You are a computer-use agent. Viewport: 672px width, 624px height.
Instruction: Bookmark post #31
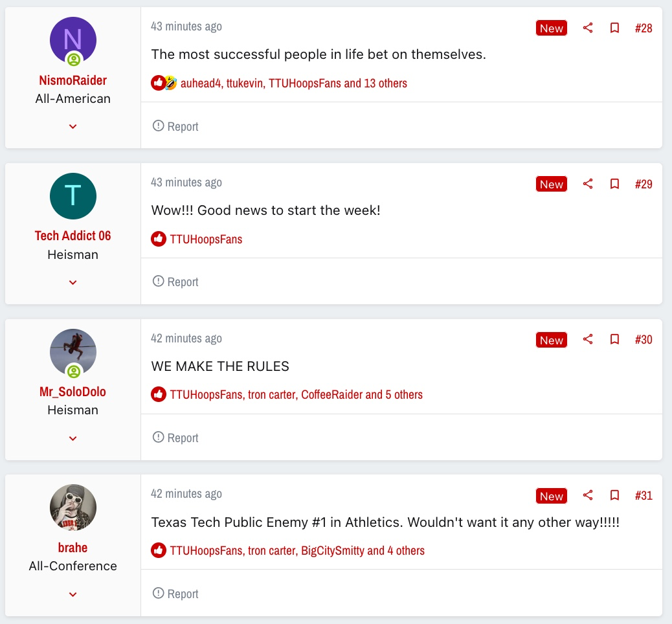[614, 495]
